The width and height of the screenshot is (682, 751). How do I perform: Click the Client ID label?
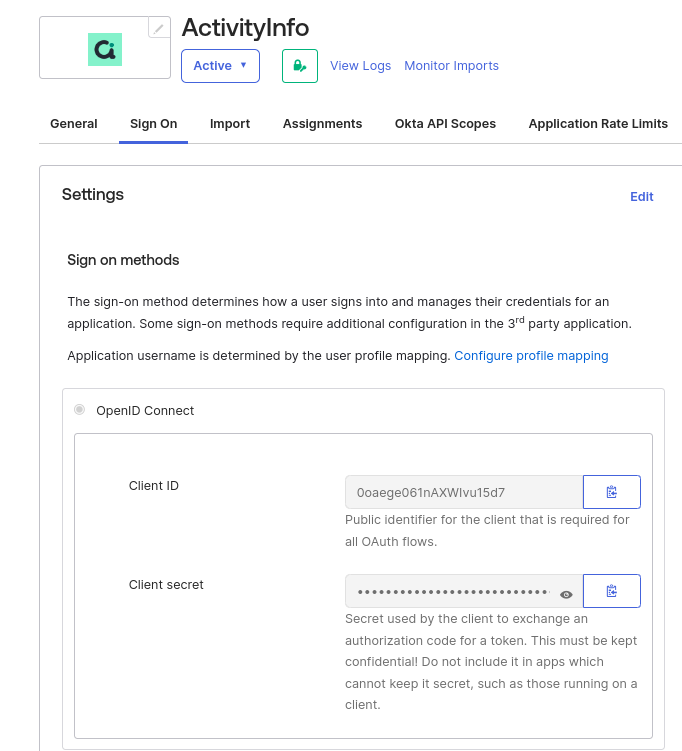click(x=154, y=486)
